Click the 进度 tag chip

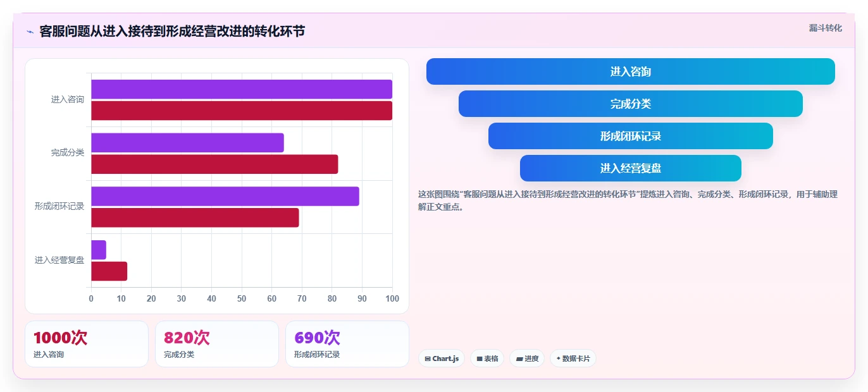527,358
